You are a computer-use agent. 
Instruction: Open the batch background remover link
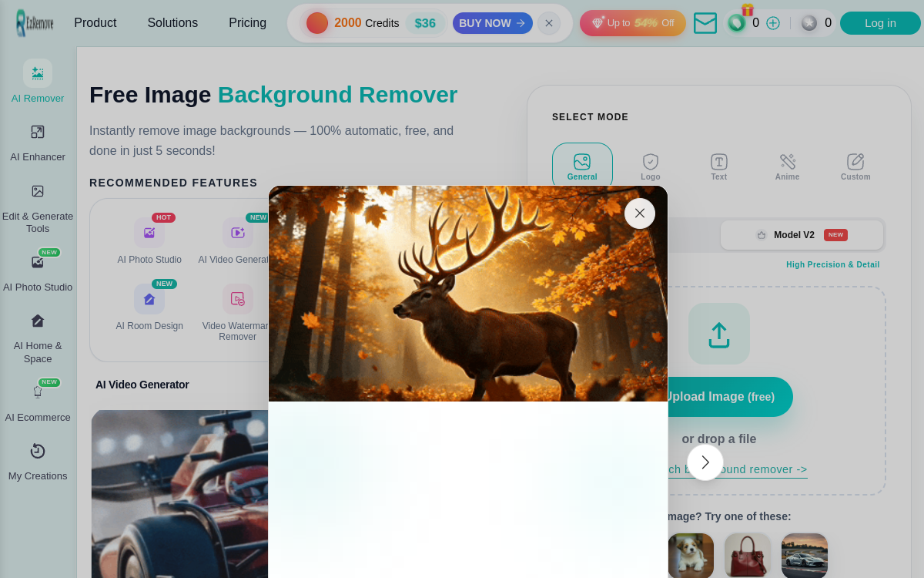pyautogui.click(x=737, y=469)
